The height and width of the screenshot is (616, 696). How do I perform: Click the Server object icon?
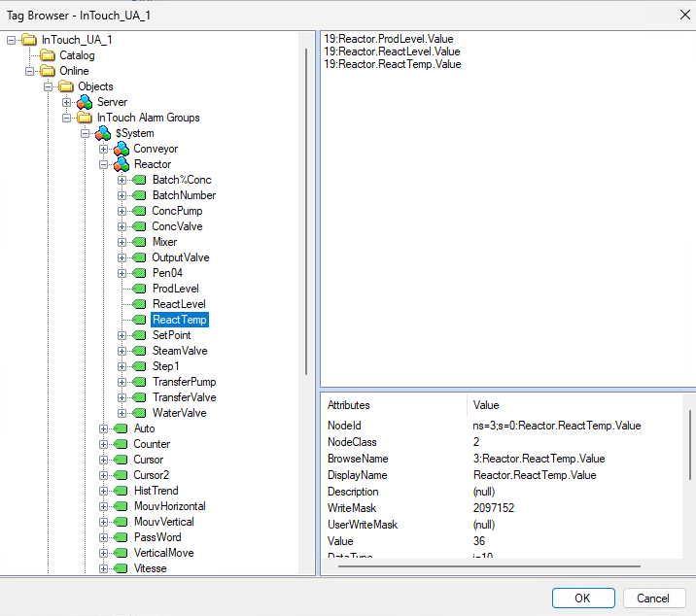[85, 102]
